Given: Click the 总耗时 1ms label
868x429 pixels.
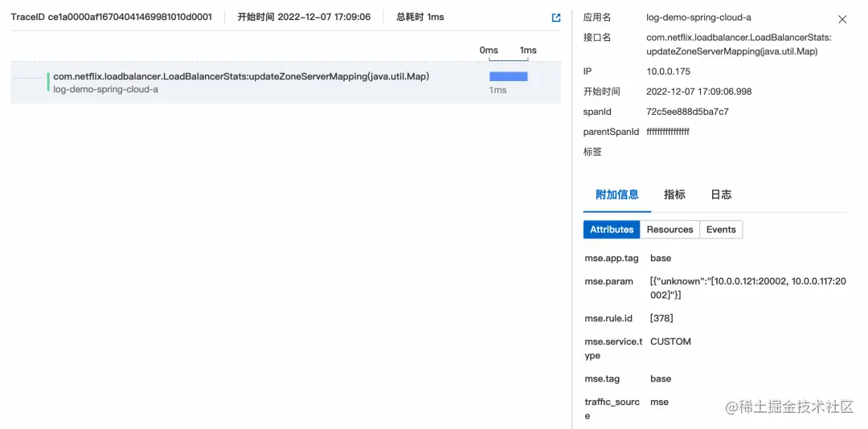Looking at the screenshot, I should pos(420,17).
